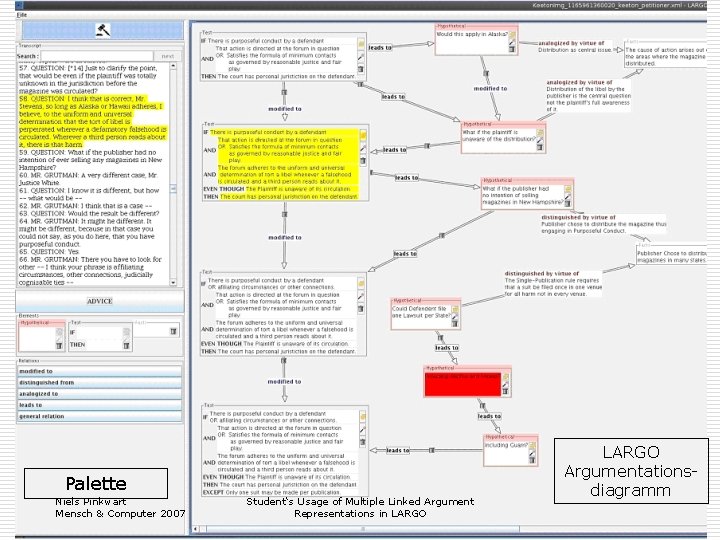The image size is (720, 540).
Task: Click the trash icon on red hypothetical box
Action: 506,391
